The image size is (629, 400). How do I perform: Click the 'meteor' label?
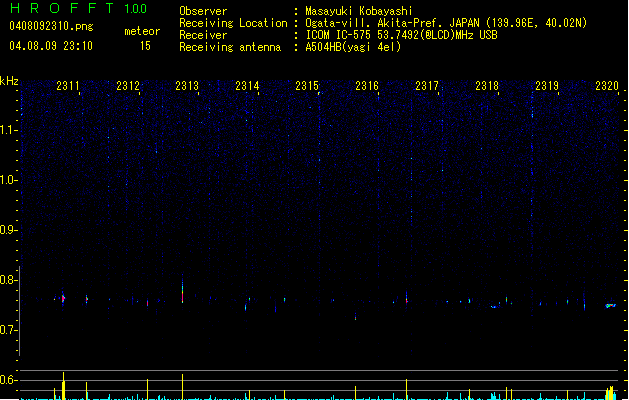click(x=142, y=31)
